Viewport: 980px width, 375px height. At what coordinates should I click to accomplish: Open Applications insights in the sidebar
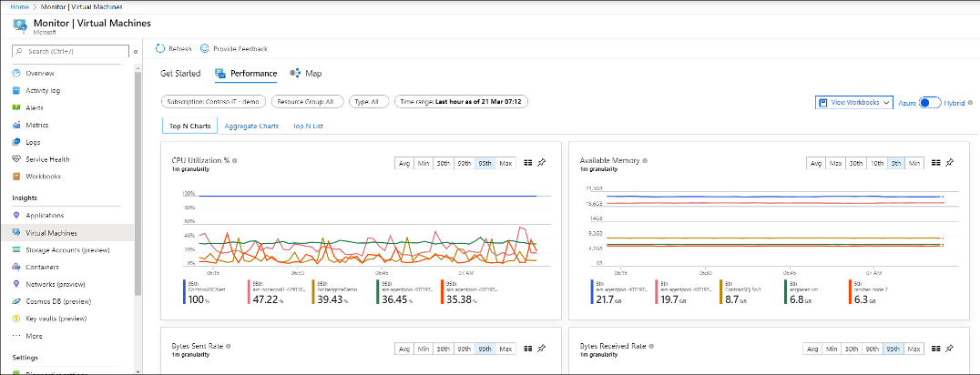click(x=45, y=216)
